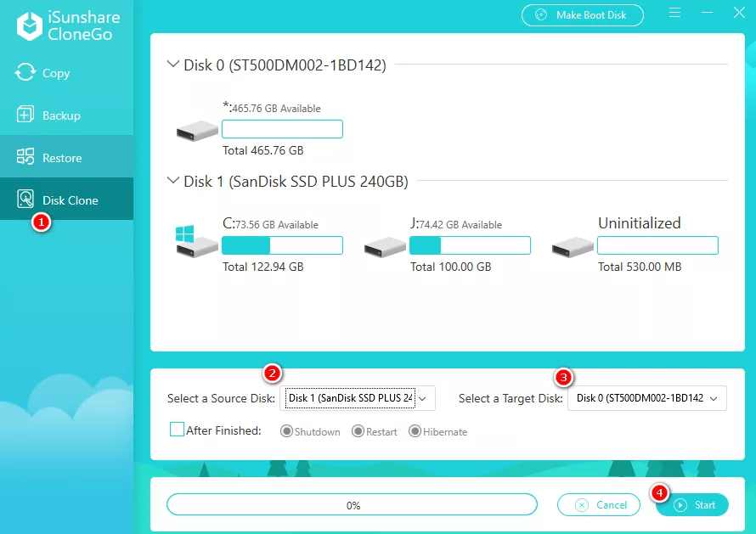
Task: Open the Backup section
Action: click(66, 115)
